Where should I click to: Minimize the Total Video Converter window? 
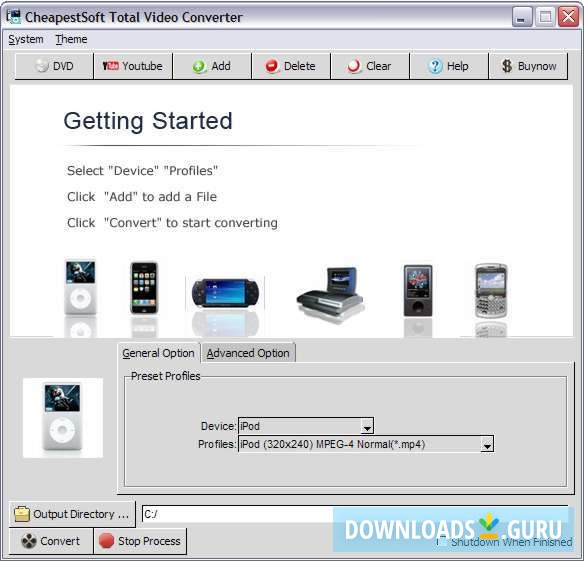522,17
